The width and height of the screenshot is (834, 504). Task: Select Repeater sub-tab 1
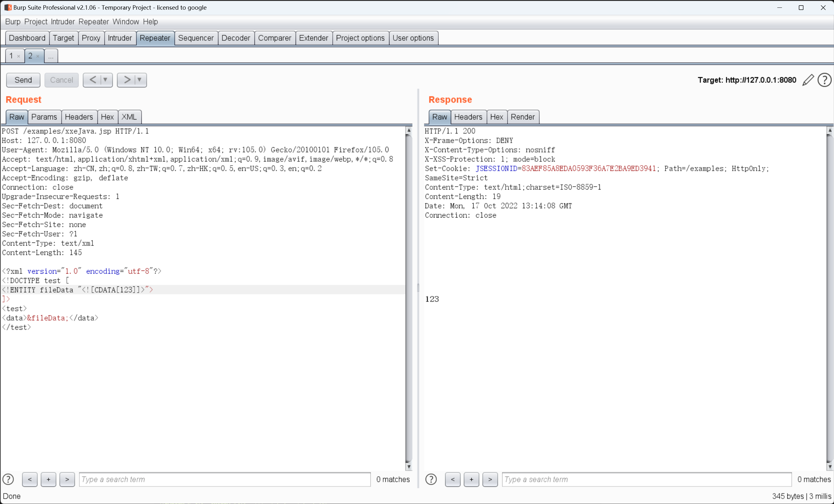tap(11, 56)
